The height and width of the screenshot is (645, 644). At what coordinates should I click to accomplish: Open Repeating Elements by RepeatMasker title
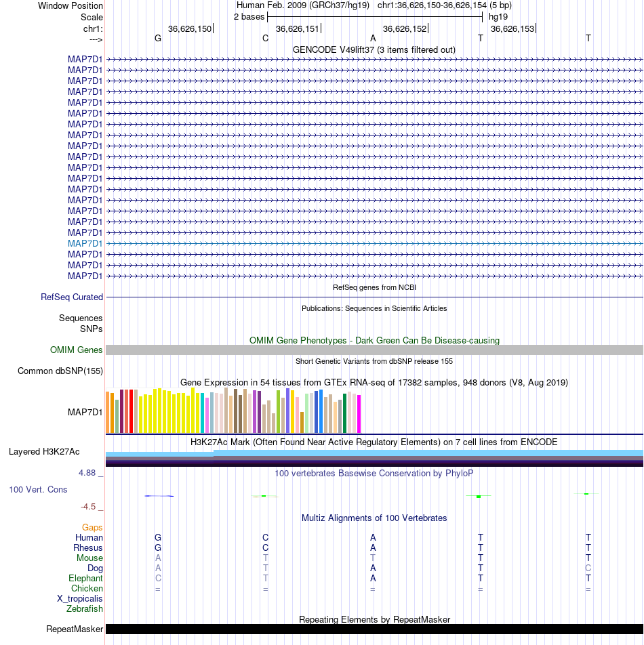pos(374,619)
